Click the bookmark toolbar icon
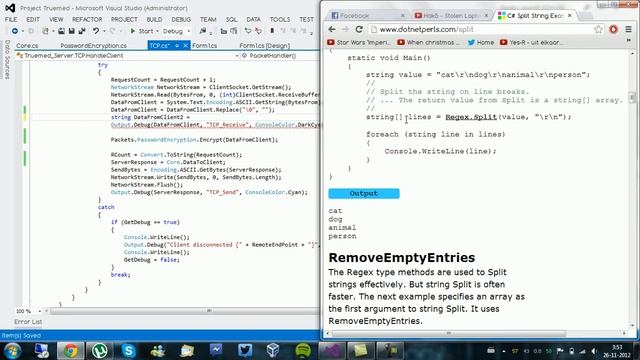The height and width of the screenshot is (360, 640). coord(272,31)
